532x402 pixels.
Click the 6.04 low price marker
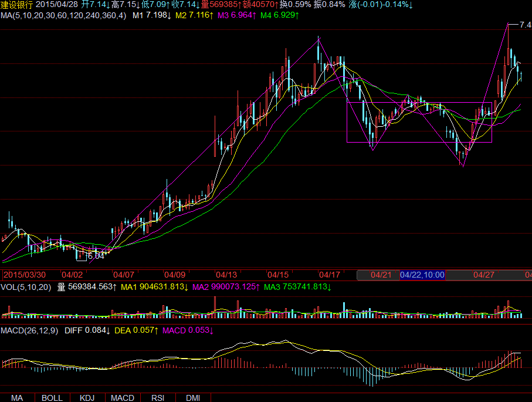pos(96,256)
